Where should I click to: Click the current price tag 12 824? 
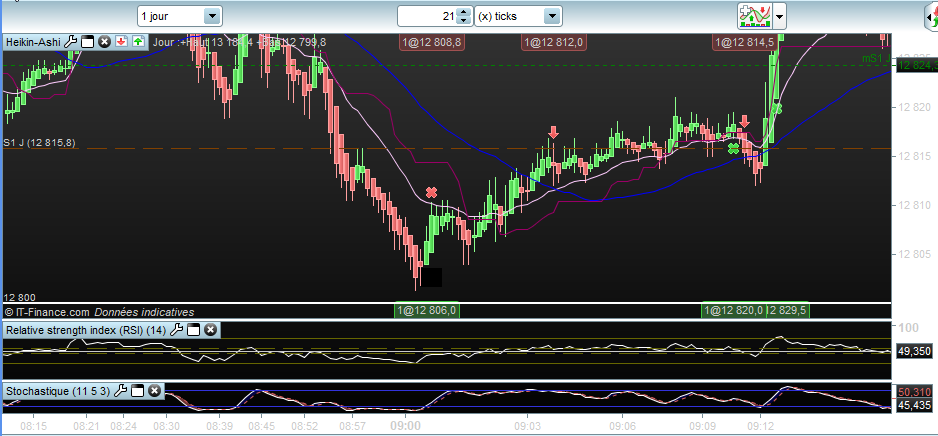click(x=917, y=65)
